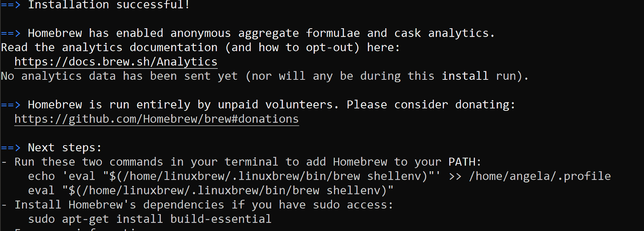Image resolution: width=644 pixels, height=231 pixels.
Task: Click the 'Next steps:' heading text
Action: [64, 148]
